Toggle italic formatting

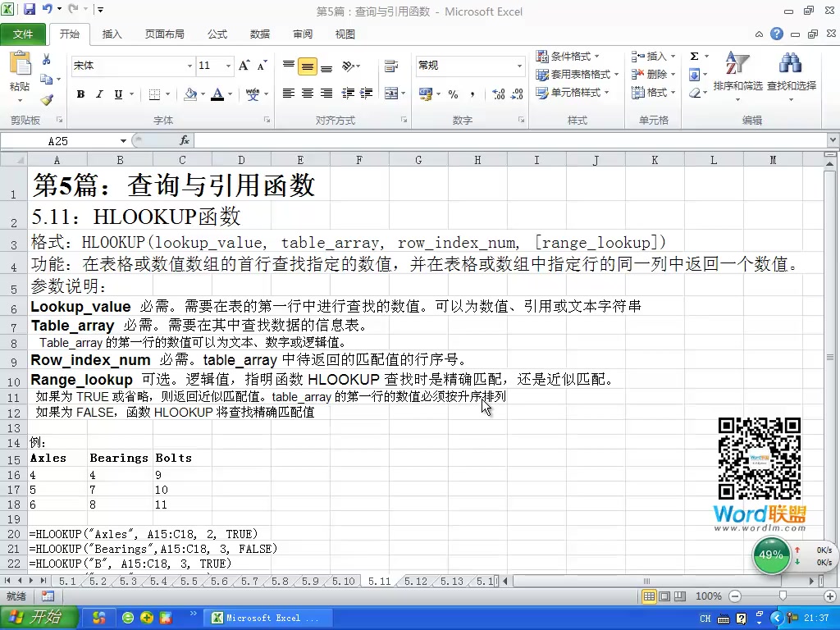98,94
